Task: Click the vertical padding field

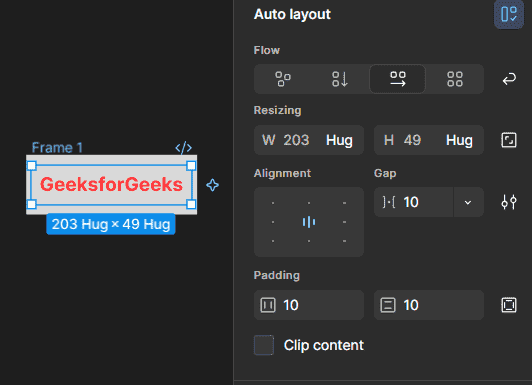Action: pyautogui.click(x=429, y=305)
